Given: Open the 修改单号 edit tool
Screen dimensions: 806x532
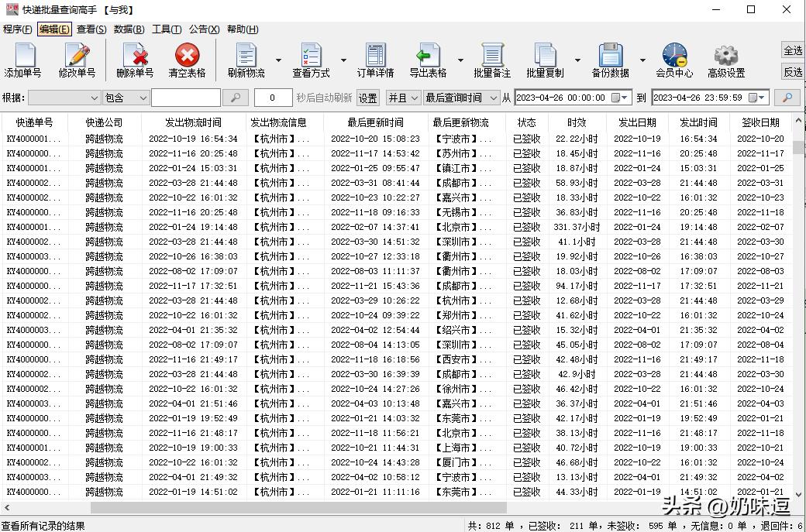Looking at the screenshot, I should point(77,60).
